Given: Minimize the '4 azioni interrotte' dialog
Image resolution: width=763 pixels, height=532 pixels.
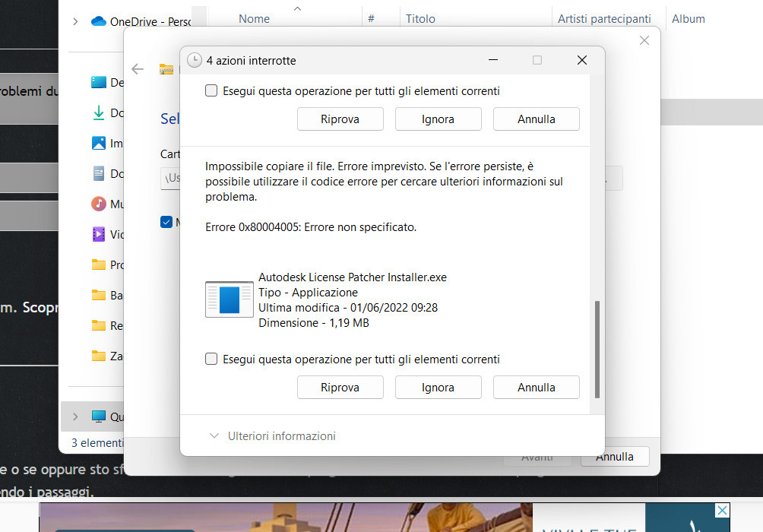Looking at the screenshot, I should click(493, 60).
